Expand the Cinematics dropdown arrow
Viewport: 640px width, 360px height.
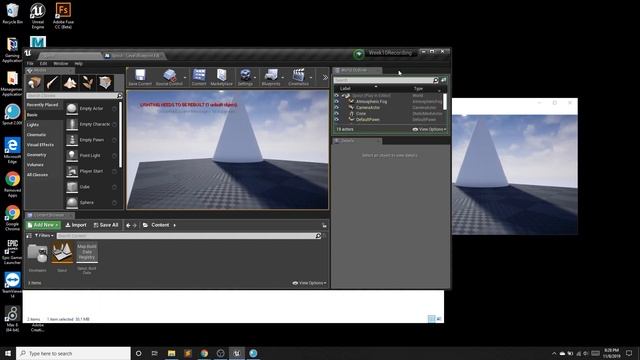(311, 77)
